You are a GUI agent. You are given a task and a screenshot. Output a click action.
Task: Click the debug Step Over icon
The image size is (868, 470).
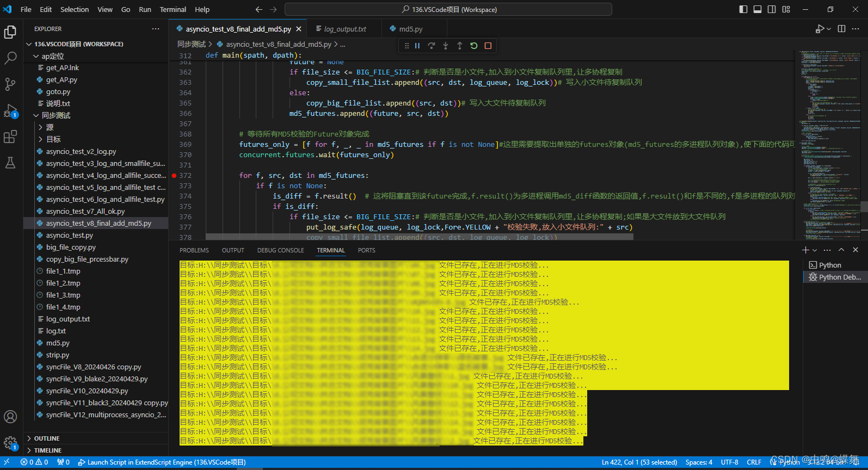[432, 46]
